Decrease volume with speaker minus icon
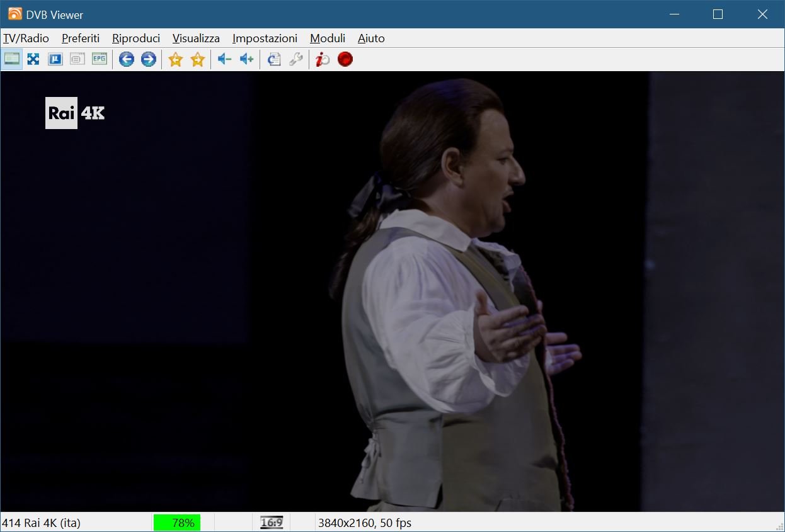The image size is (785, 532). (224, 59)
